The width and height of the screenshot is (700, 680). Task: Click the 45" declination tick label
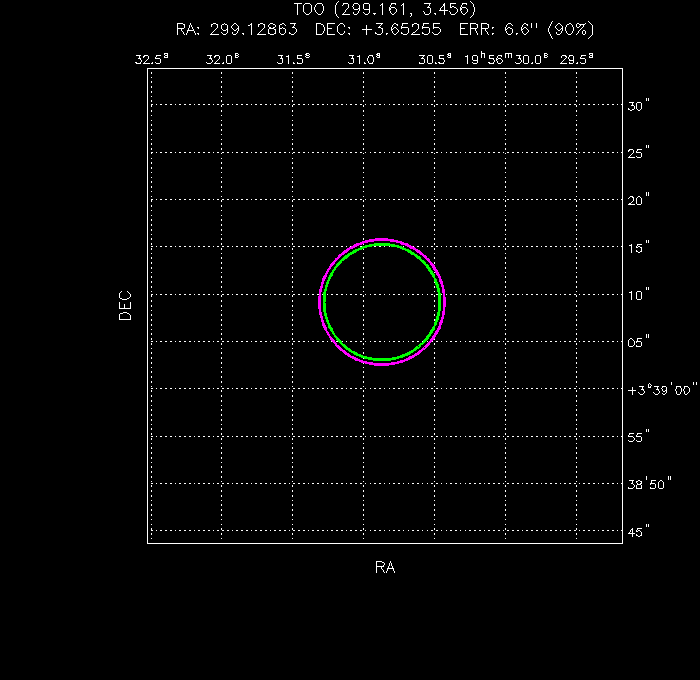(x=640, y=532)
